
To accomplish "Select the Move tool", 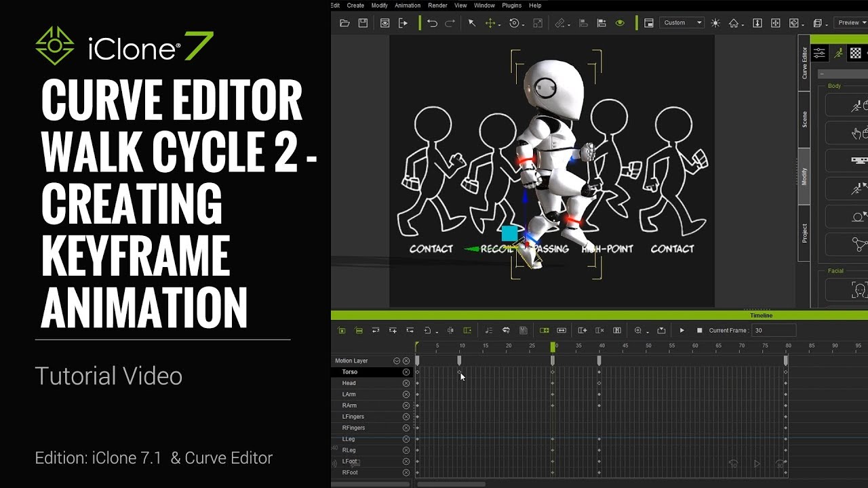I will [490, 23].
